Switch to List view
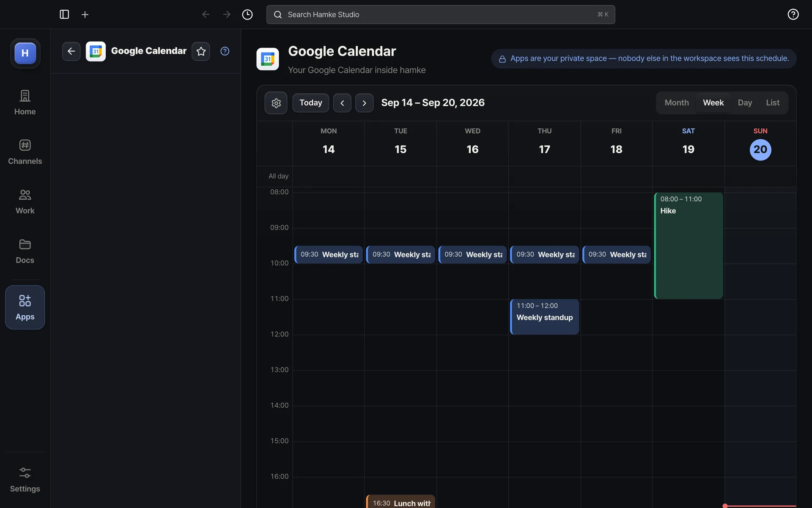Image resolution: width=812 pixels, height=508 pixels. [x=773, y=103]
